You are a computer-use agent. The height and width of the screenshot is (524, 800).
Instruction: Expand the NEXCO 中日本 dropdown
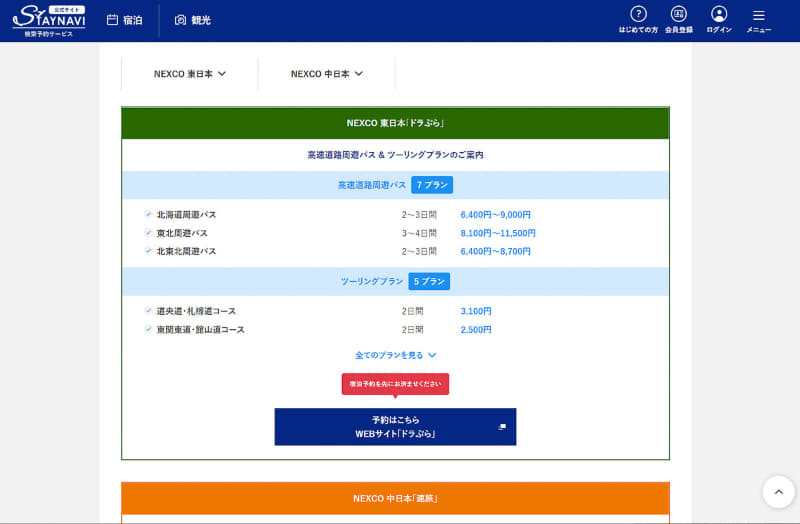coord(327,74)
